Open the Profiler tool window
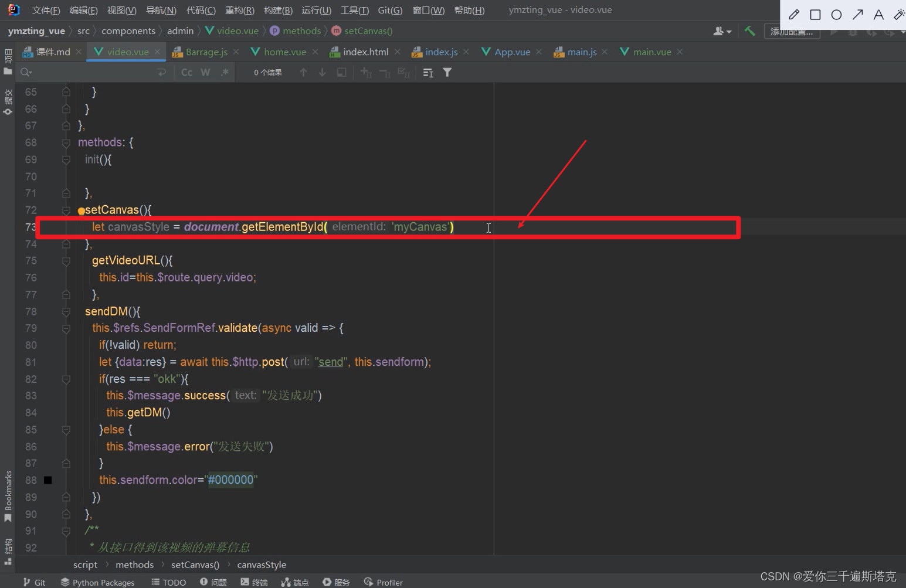This screenshot has height=588, width=906. tap(384, 582)
